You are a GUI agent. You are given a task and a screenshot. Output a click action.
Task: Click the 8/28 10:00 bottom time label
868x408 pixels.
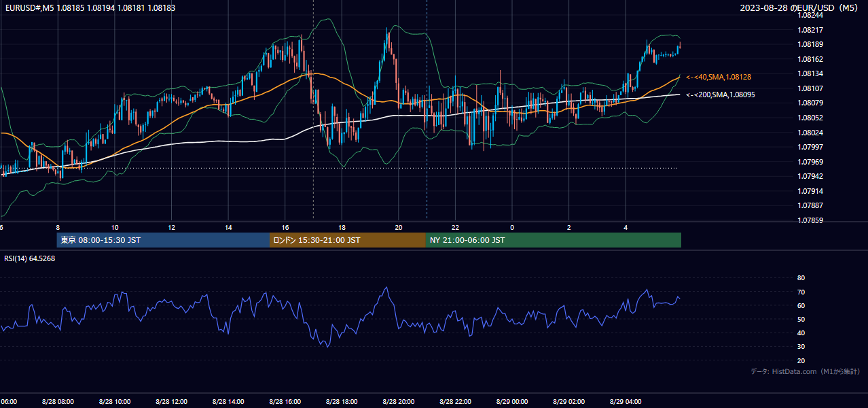pos(115,402)
